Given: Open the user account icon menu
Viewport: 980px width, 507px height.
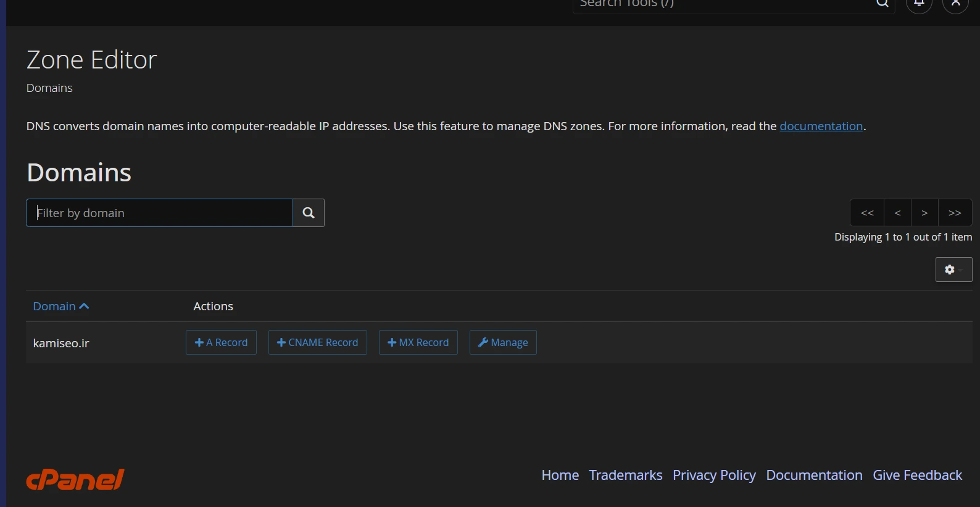Looking at the screenshot, I should pos(955,4).
